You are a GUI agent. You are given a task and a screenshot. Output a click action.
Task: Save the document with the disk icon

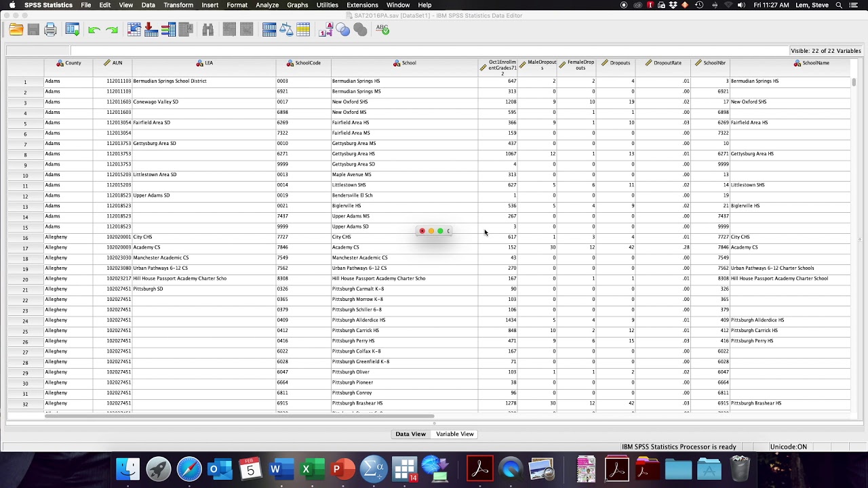(33, 29)
